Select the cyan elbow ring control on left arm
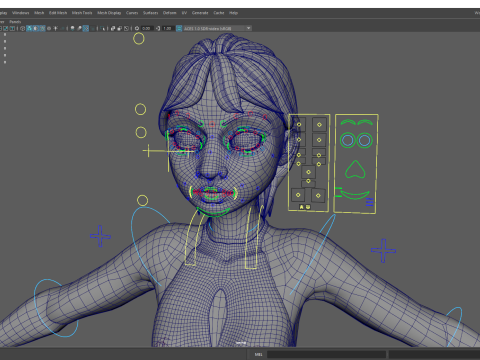Image resolution: width=480 pixels, height=360 pixels. pos(56,308)
